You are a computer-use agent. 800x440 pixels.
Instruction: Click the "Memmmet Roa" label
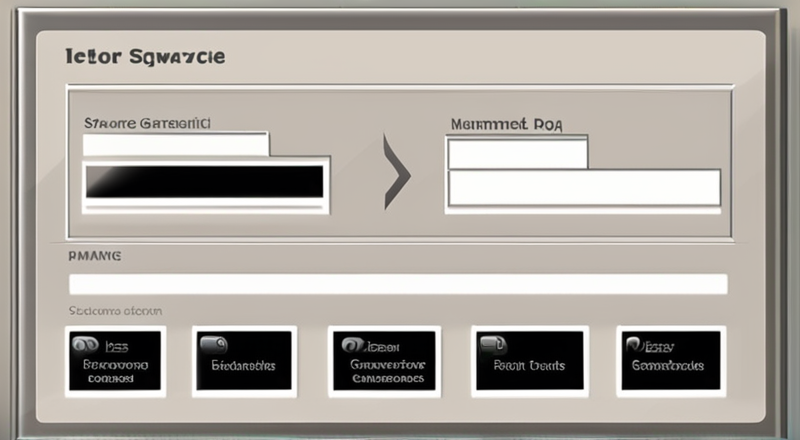point(507,125)
